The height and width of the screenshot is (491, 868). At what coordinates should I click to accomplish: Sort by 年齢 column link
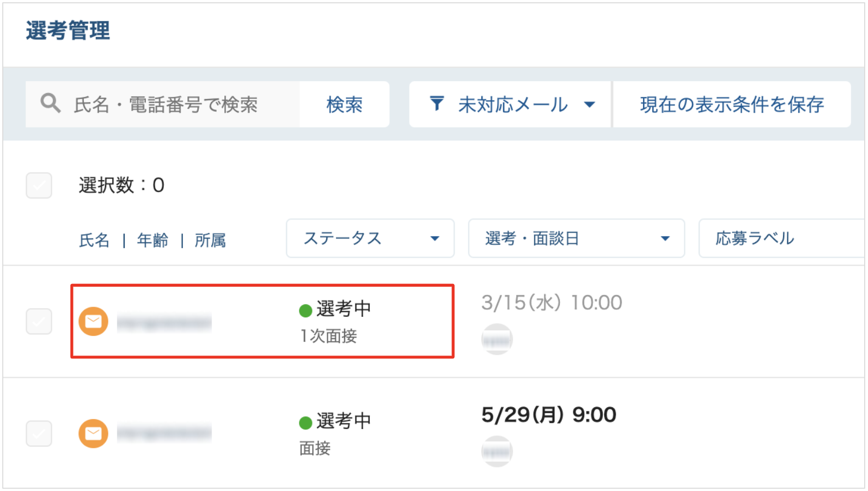[x=152, y=240]
